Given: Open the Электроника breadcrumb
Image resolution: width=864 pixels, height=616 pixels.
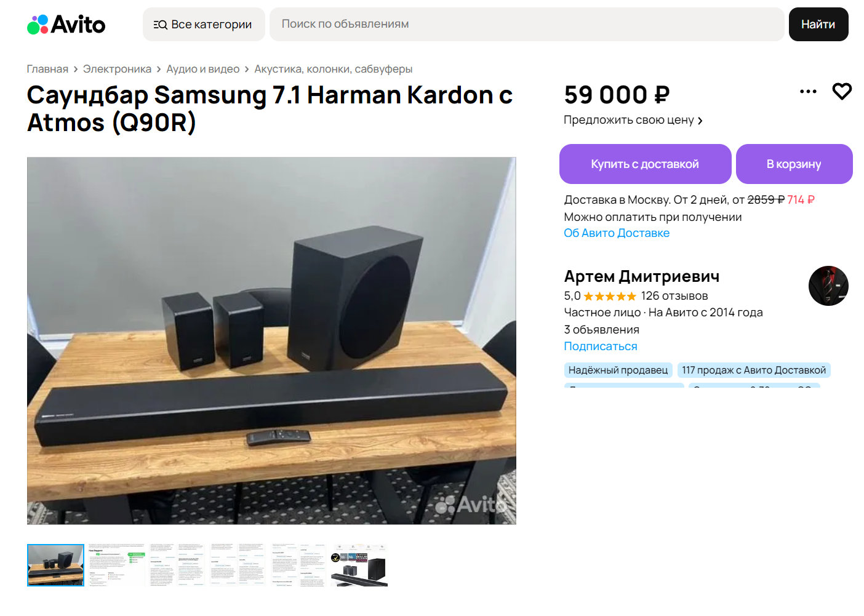Looking at the screenshot, I should (x=117, y=69).
